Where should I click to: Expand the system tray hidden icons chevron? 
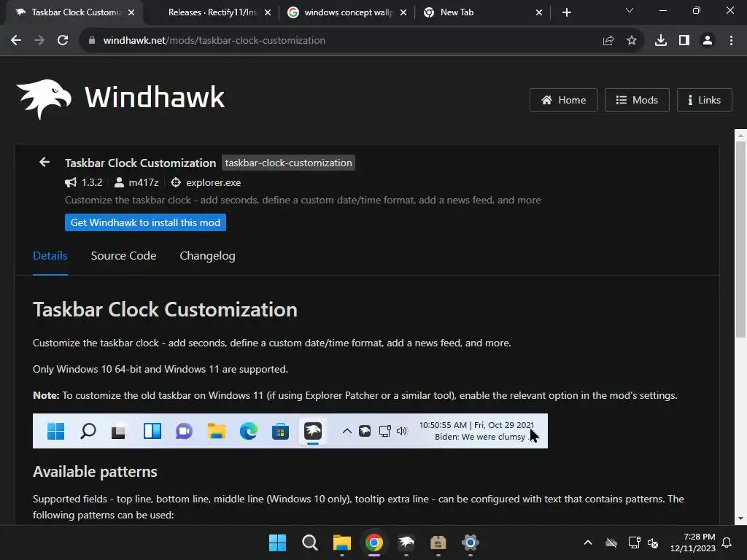[x=588, y=542]
